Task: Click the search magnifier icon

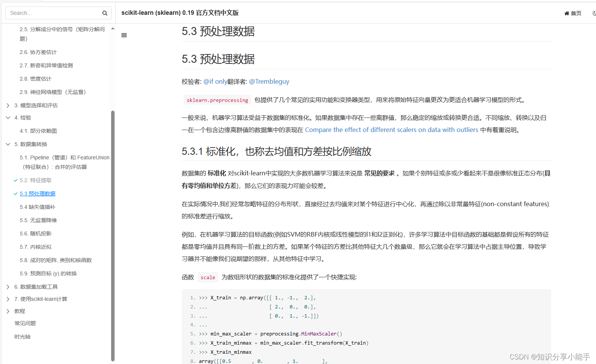Action: tap(105, 13)
